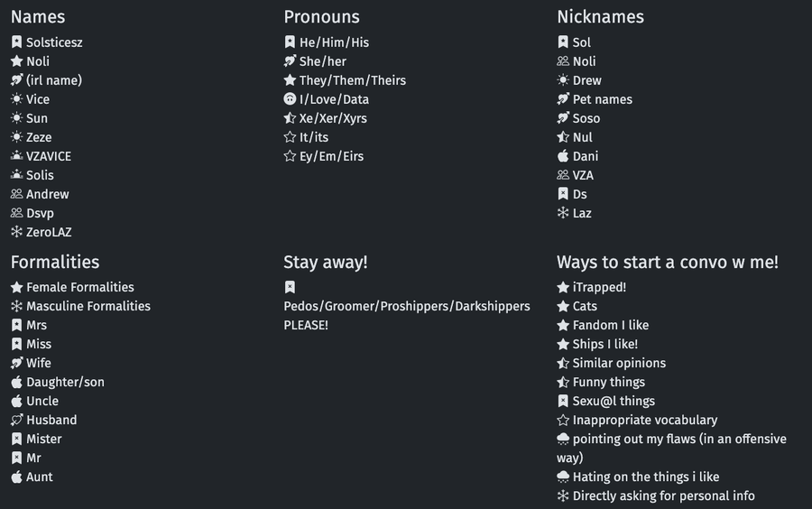Screen dimensions: 812x509
Task: Click the Pet names nickname entry
Action: click(602, 99)
